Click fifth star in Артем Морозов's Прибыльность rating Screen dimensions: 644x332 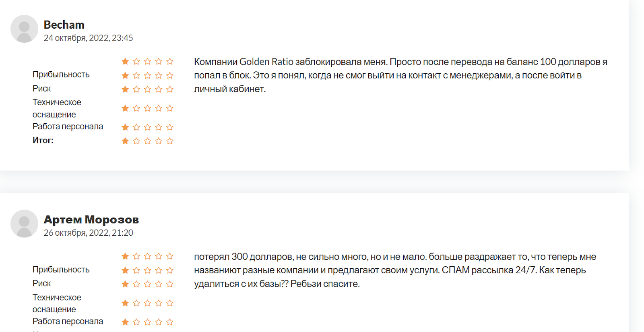click(x=170, y=270)
